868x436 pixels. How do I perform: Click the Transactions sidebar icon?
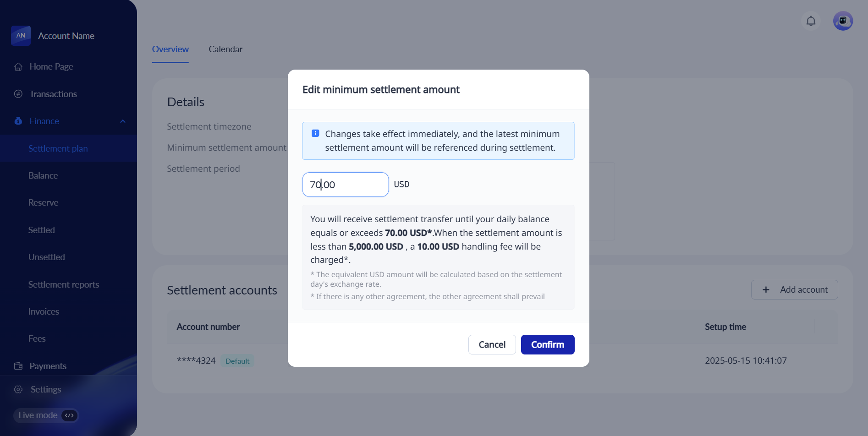click(x=18, y=94)
